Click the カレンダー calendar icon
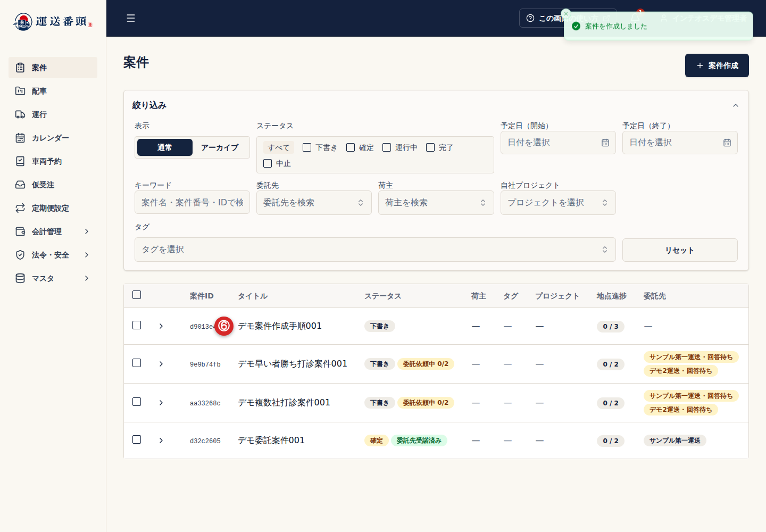The width and height of the screenshot is (766, 532). tap(20, 138)
